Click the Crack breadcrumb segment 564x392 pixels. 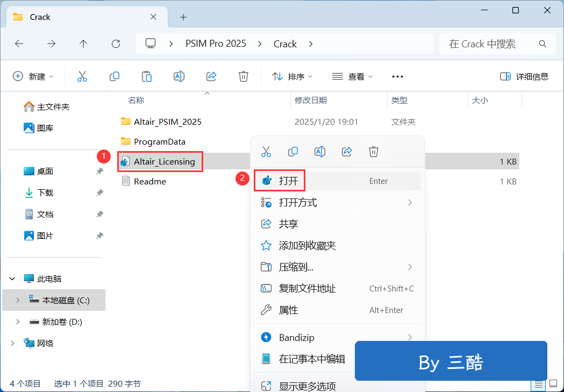(x=285, y=44)
